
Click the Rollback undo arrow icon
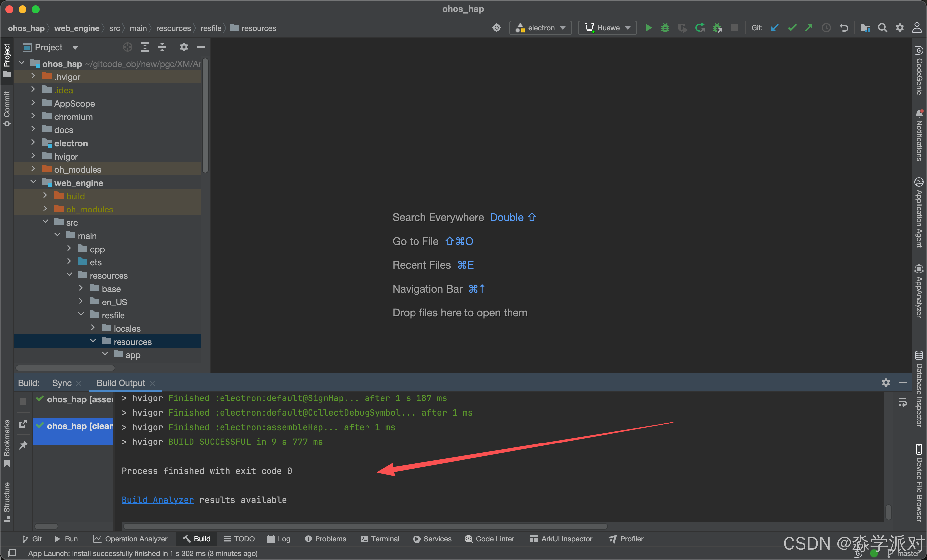844,28
